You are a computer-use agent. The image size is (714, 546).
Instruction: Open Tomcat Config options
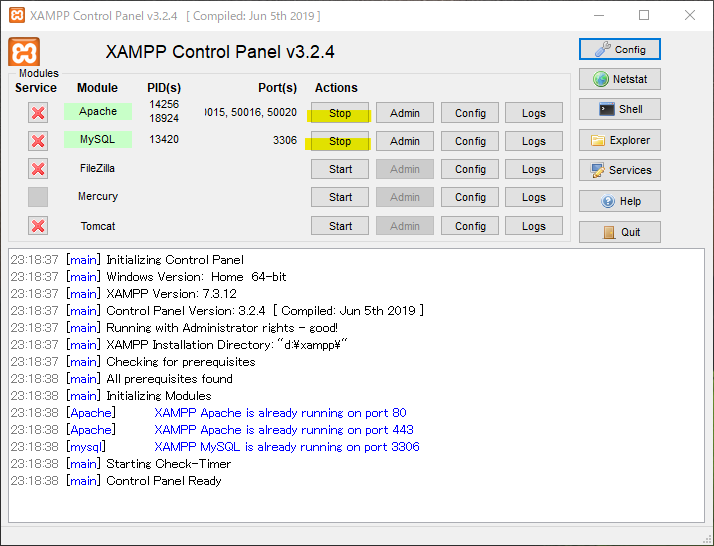click(470, 226)
